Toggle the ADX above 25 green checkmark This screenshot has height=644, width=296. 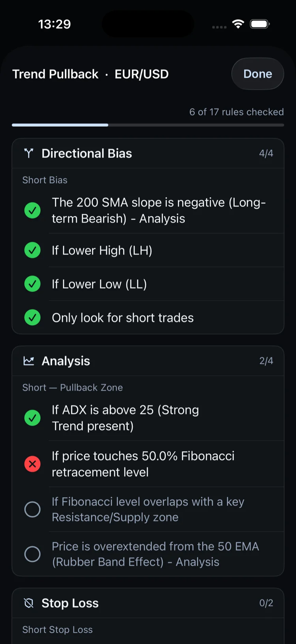32,418
